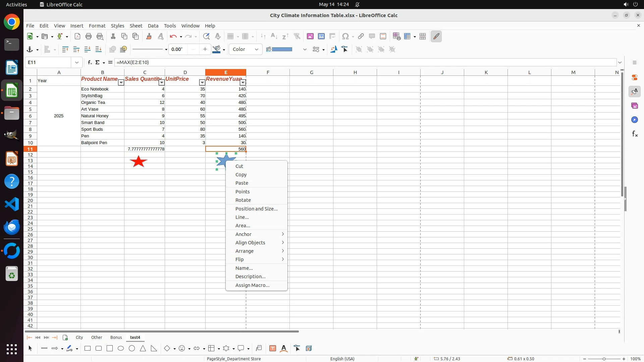
Task: Toggle Extrusion for the shape
Action: (309, 349)
